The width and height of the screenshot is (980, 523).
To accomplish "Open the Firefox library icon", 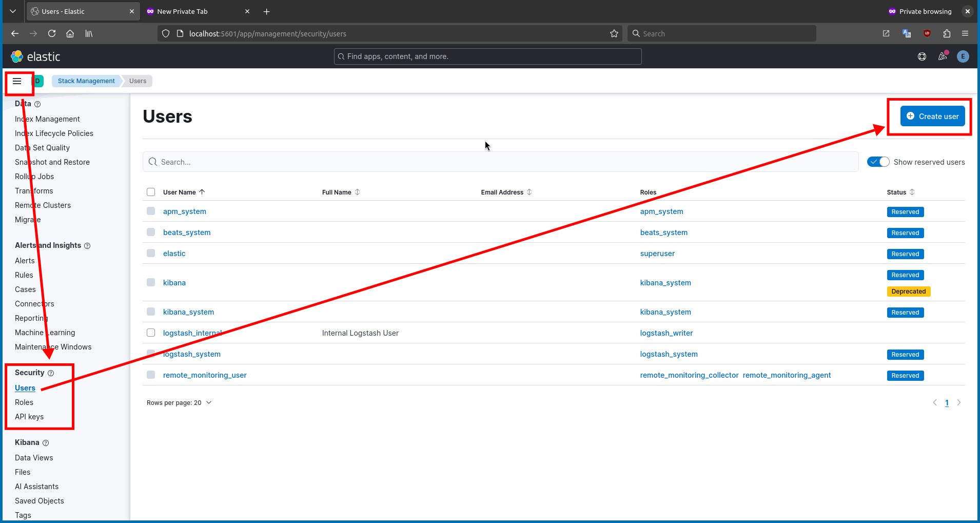I will coord(89,33).
